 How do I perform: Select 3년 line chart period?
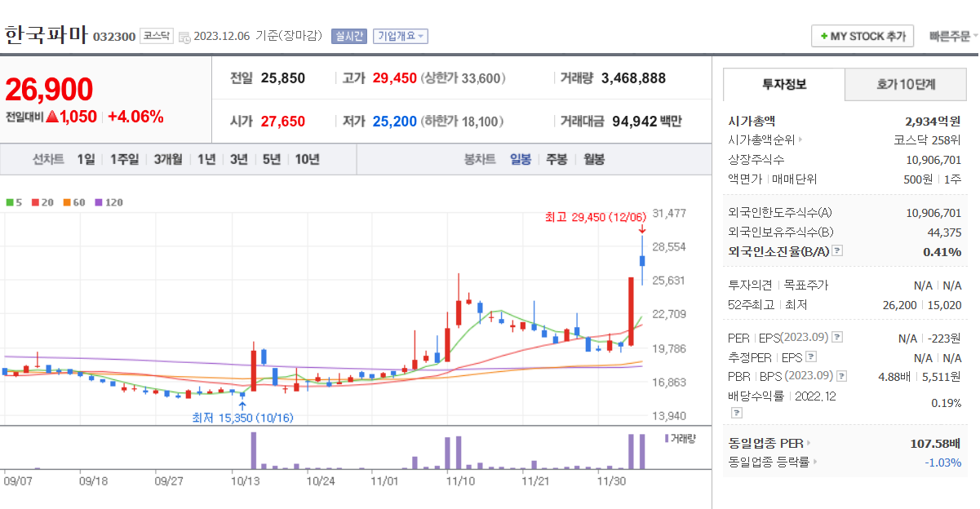[x=238, y=159]
